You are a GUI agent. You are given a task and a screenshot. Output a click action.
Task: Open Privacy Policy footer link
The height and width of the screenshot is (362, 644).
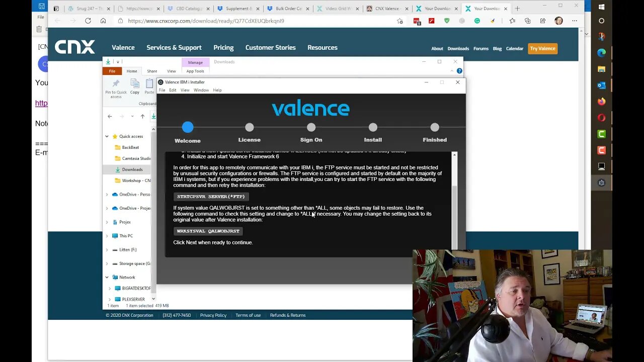[x=213, y=315]
